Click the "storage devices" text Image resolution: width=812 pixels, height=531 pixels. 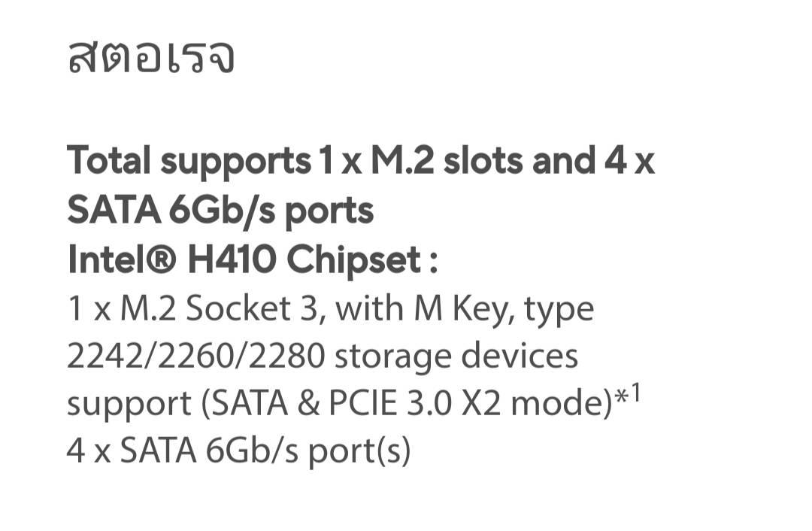point(456,357)
